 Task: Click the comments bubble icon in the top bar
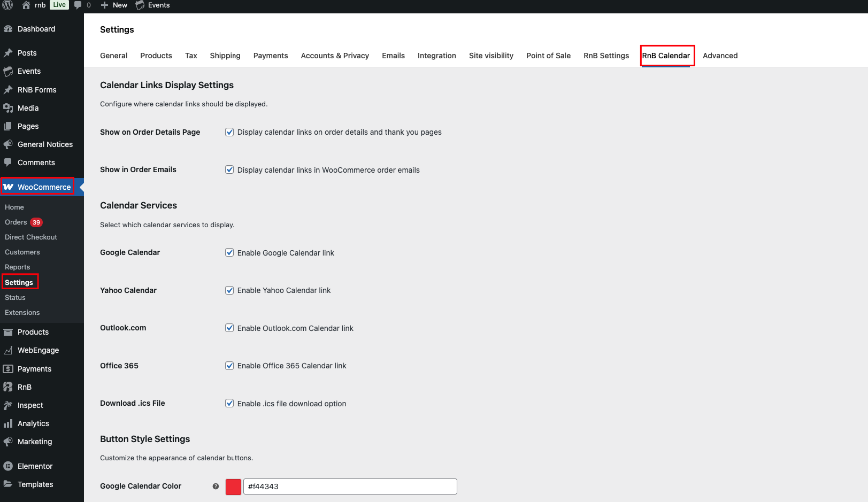pyautogui.click(x=78, y=5)
